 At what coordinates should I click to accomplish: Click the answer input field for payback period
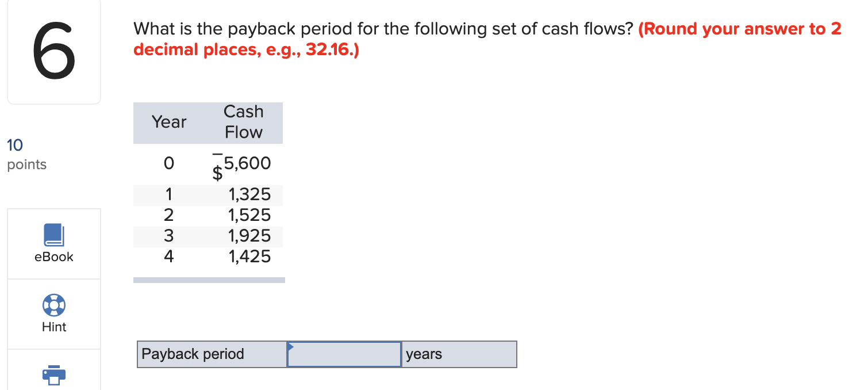343,354
